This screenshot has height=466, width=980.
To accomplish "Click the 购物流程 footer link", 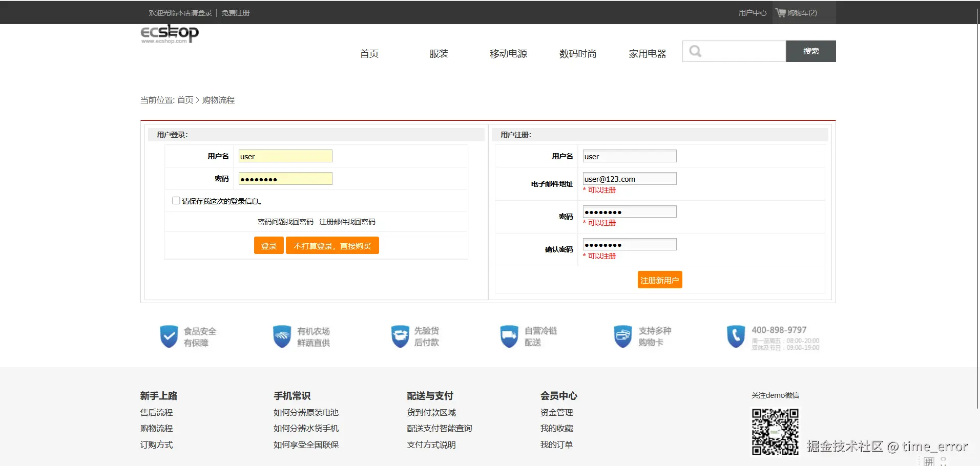I will point(157,428).
